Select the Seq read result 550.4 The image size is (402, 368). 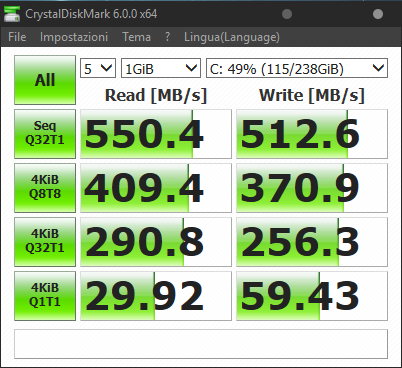(x=156, y=134)
